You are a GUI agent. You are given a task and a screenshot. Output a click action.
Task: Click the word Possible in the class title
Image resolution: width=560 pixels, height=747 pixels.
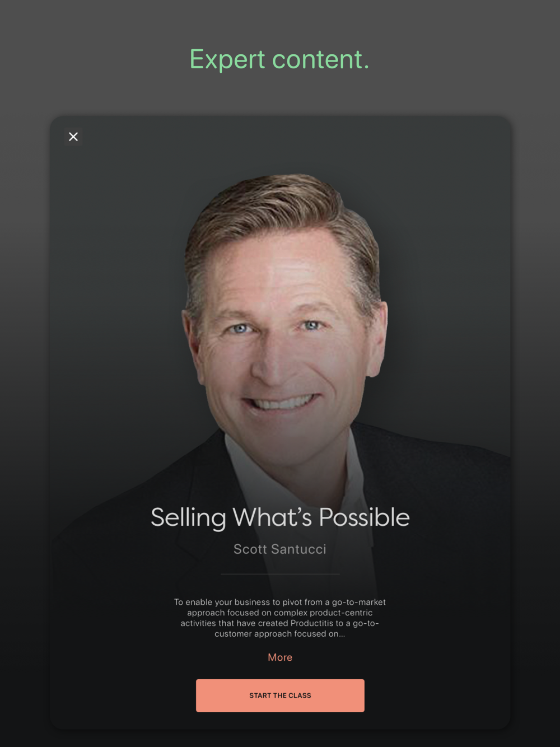tap(364, 517)
